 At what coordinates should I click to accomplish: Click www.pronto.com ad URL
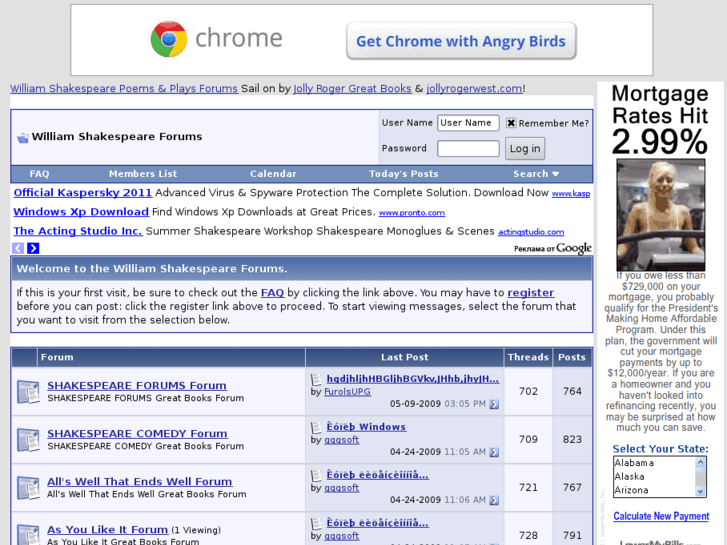pyautogui.click(x=412, y=213)
